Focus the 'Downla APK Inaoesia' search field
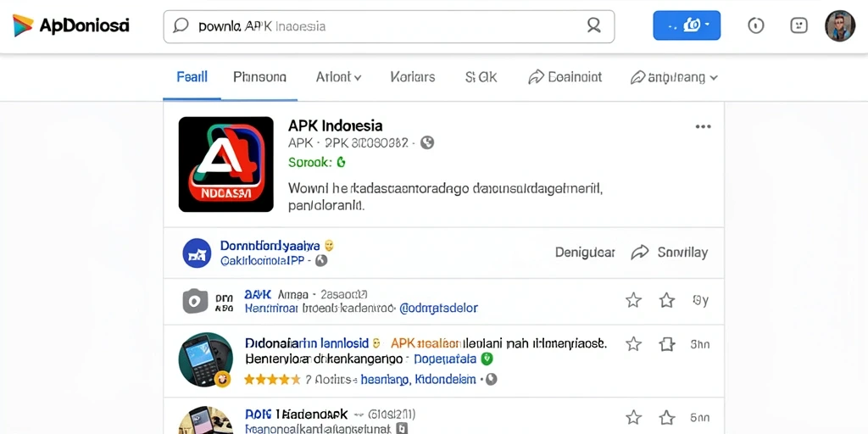The height and width of the screenshot is (434, 868). pyautogui.click(x=388, y=26)
